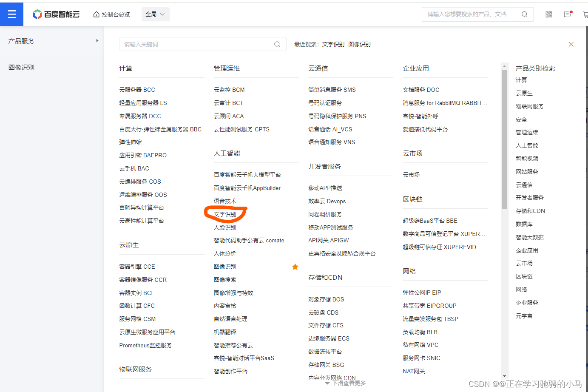This screenshot has width=588, height=392.
Task: Open 负载均衡 BLB
Action: (x=420, y=332)
